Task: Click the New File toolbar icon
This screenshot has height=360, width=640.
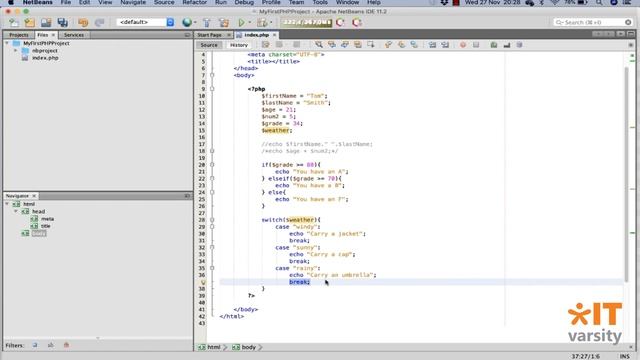Action: point(13,22)
